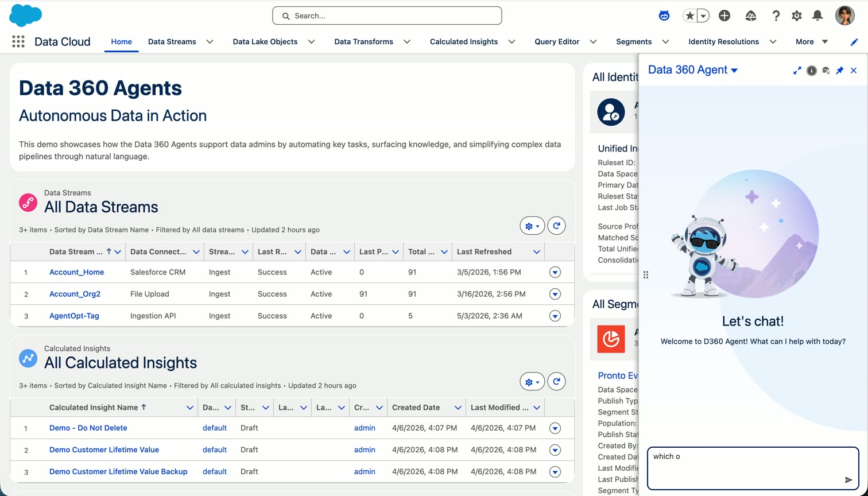This screenshot has height=496, width=868.
Task: Click the agent panel info icon
Action: coord(812,71)
